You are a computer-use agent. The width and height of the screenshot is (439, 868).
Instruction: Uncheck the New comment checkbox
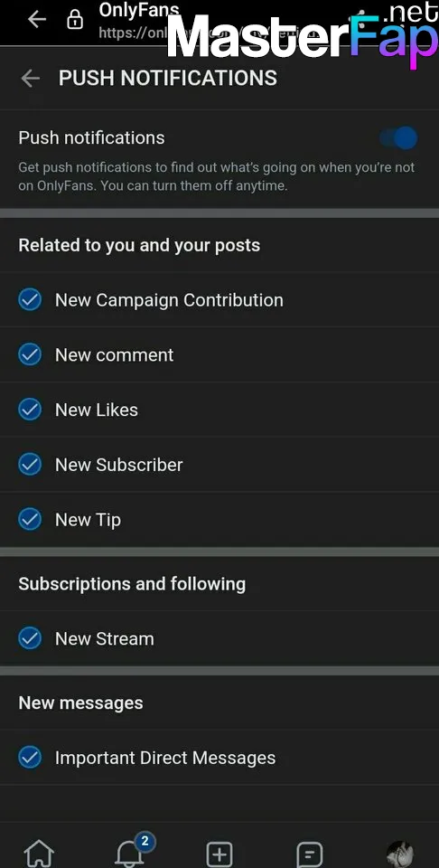[x=30, y=354]
